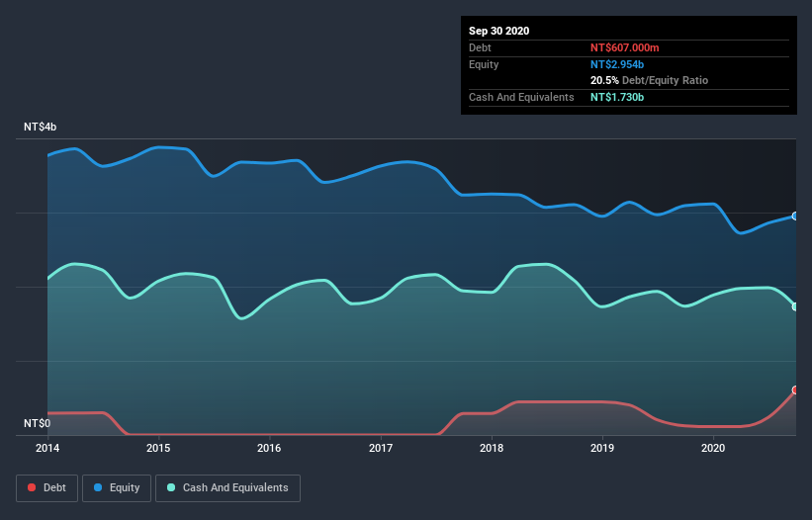Click the NT$607.000m debt value
Image resolution: width=812 pixels, height=520 pixels.
624,47
